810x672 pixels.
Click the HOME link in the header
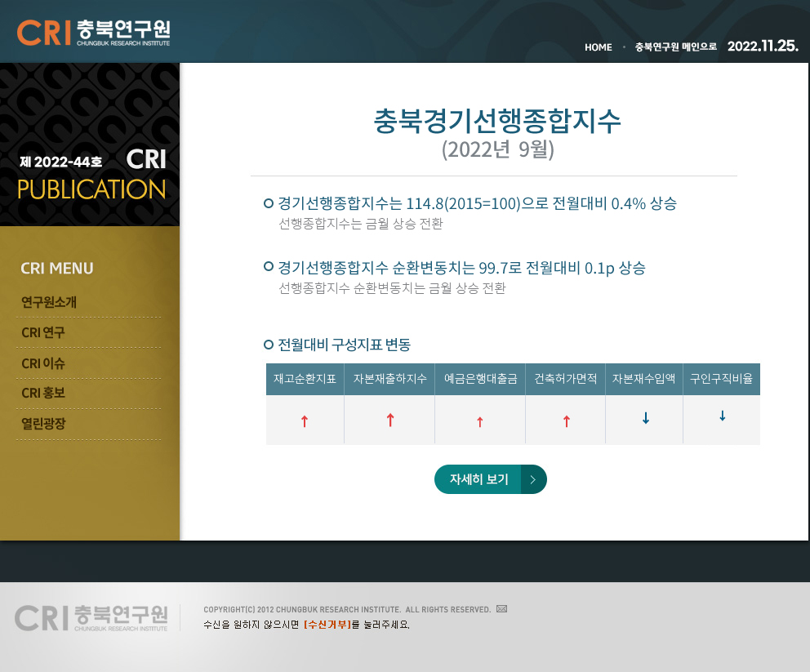(598, 47)
